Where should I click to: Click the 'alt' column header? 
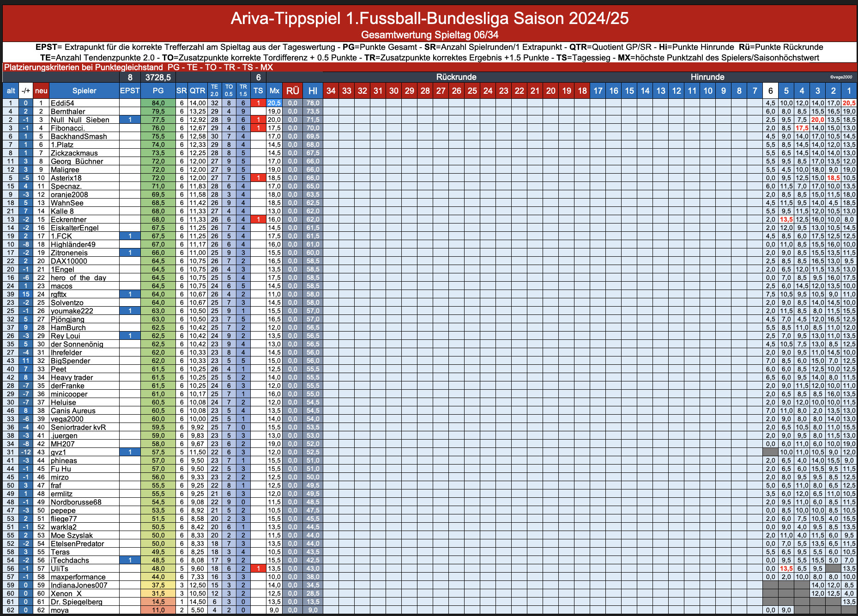click(11, 91)
